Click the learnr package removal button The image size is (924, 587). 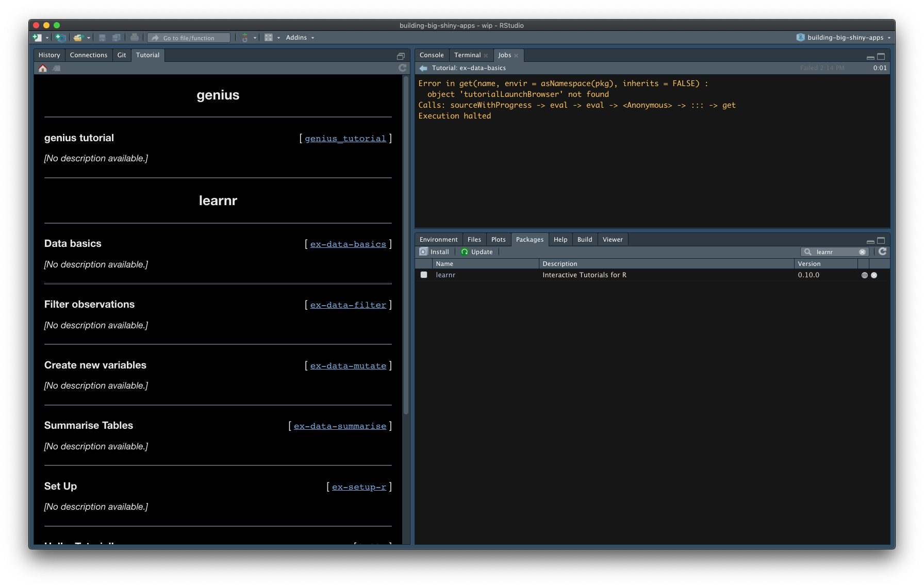click(x=874, y=275)
